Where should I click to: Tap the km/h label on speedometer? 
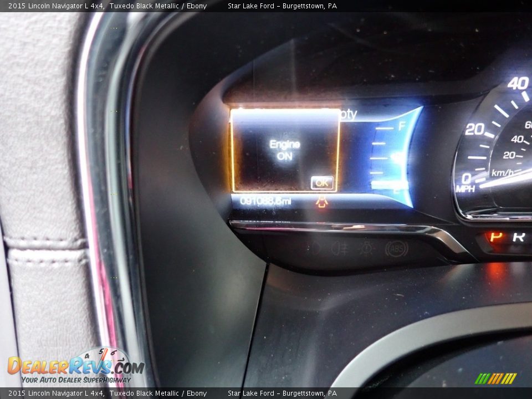pos(503,173)
